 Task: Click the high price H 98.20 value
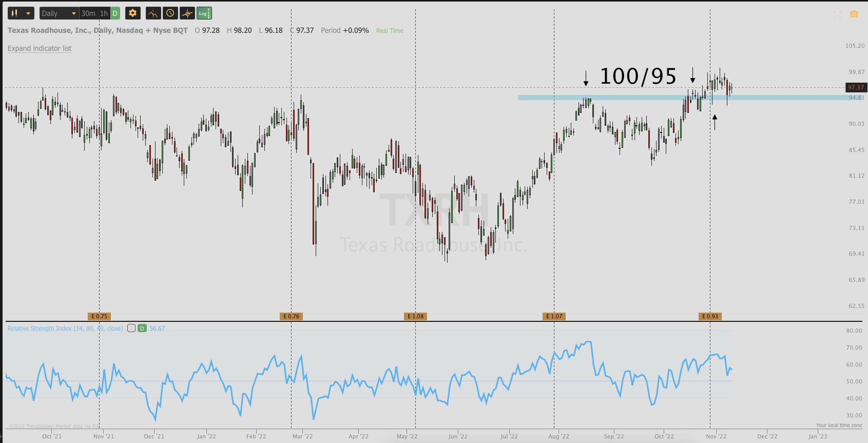coord(239,30)
